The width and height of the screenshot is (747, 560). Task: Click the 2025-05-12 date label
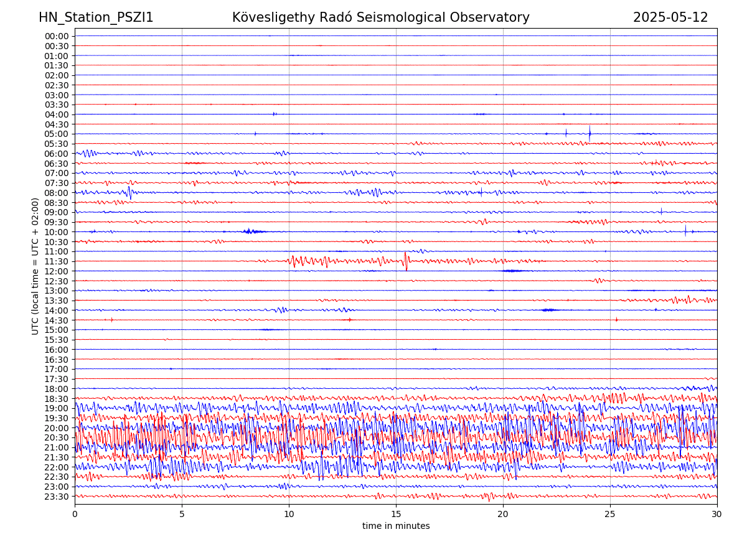(x=670, y=17)
